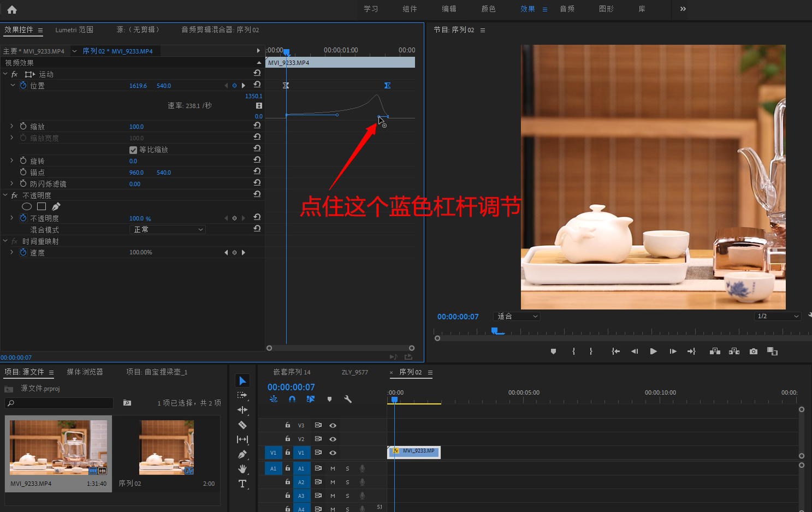
Task: Open program monitor zoom Fit dropdown
Action: point(517,316)
